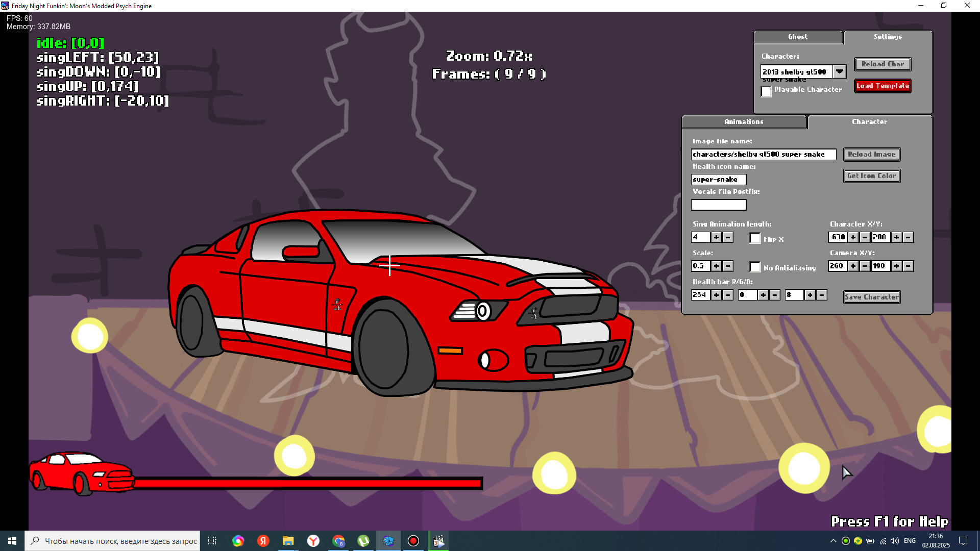This screenshot has width=980, height=551.
Task: Enable No Antialiasing
Action: click(755, 266)
